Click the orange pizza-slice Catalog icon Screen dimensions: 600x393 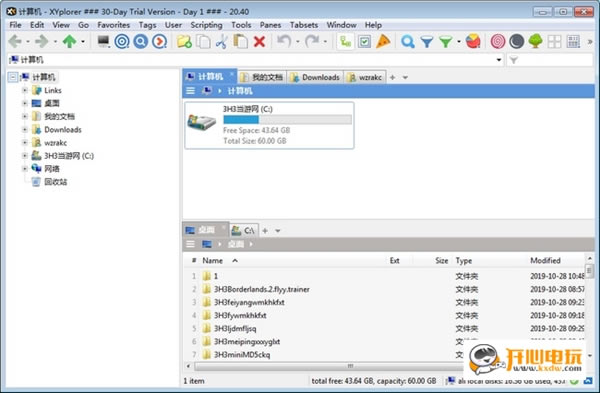(383, 41)
